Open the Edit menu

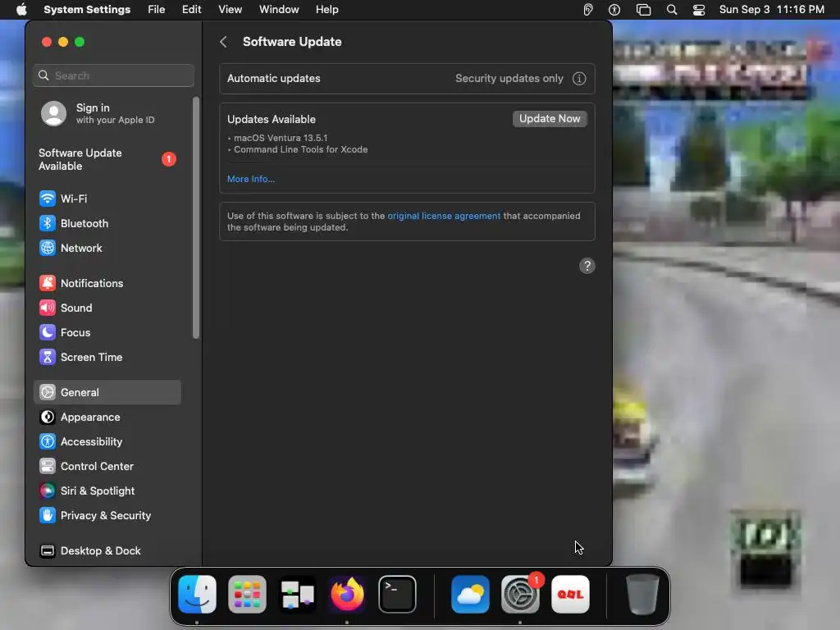191,10
